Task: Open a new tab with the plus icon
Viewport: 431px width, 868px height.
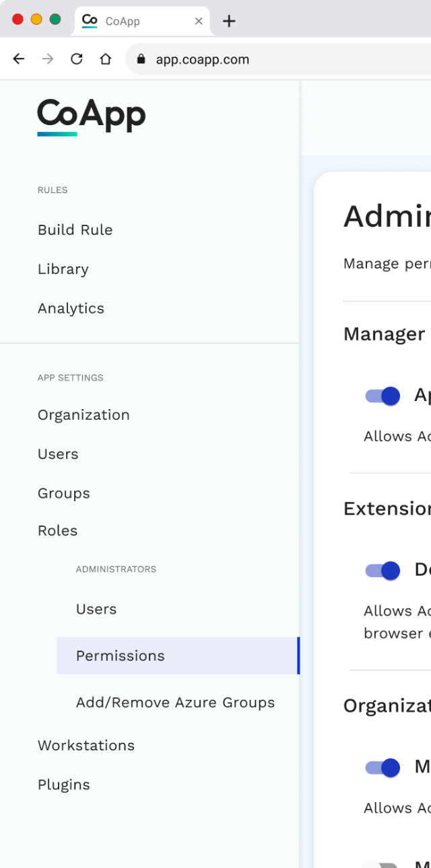Action: pos(229,21)
